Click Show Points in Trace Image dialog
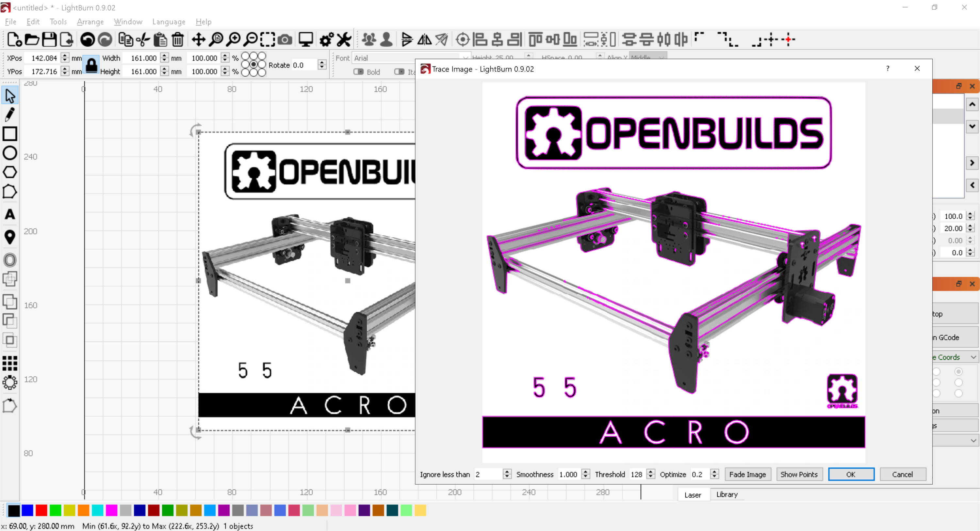This screenshot has height=531, width=980. 799,474
